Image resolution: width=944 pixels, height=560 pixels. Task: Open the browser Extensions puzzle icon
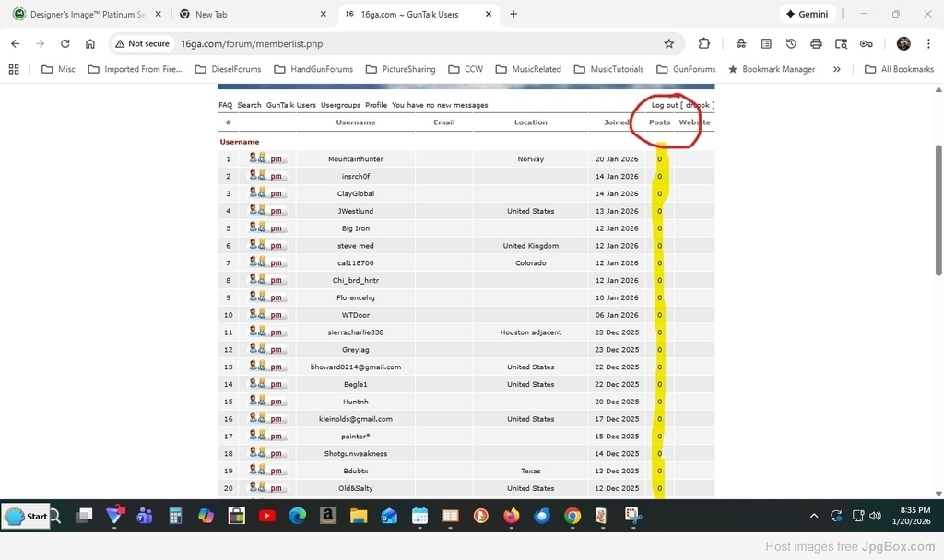(704, 43)
